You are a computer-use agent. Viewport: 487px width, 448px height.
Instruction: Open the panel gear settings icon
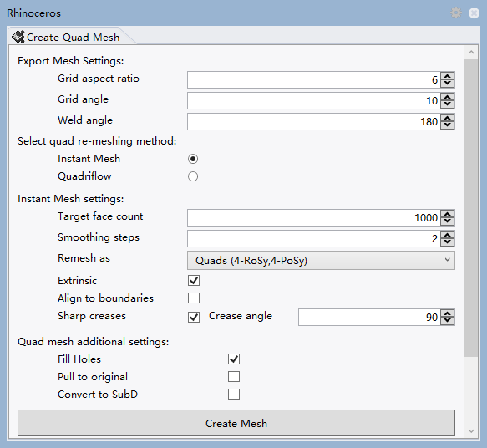(x=456, y=13)
